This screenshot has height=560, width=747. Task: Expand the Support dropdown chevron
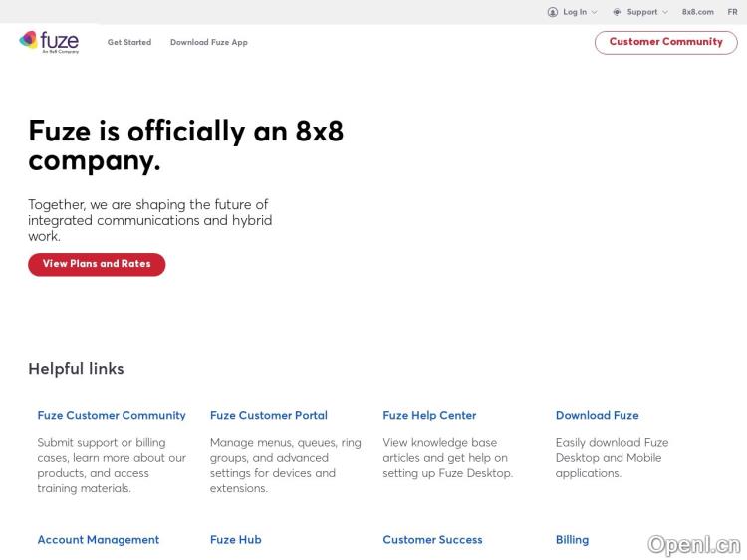tap(665, 12)
